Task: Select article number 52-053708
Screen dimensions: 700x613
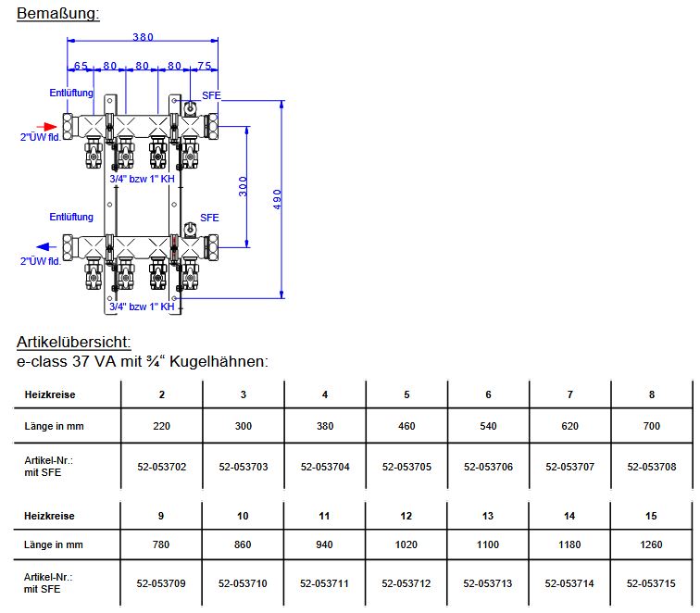Action: [651, 467]
